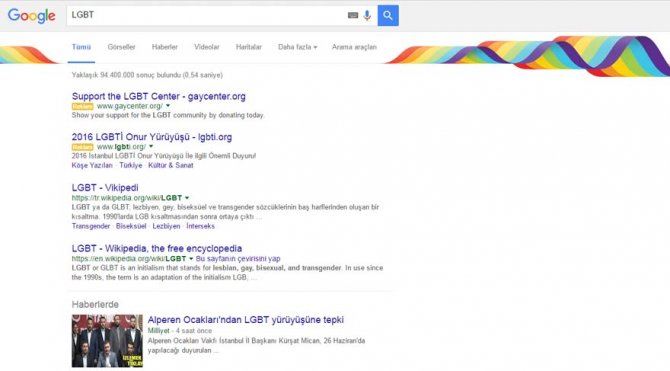Open the Lezbiyen sublink
Screen dimensions: 670x371
coord(166,226)
